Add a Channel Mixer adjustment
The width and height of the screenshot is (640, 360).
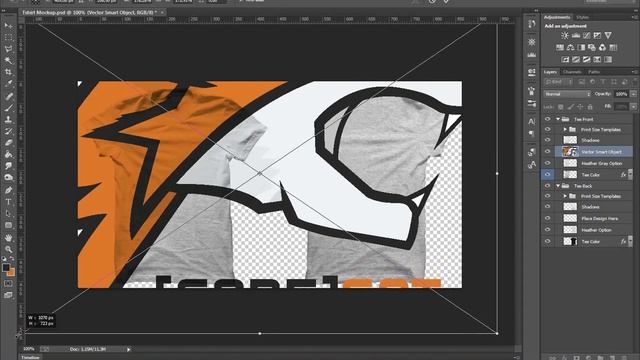(602, 48)
